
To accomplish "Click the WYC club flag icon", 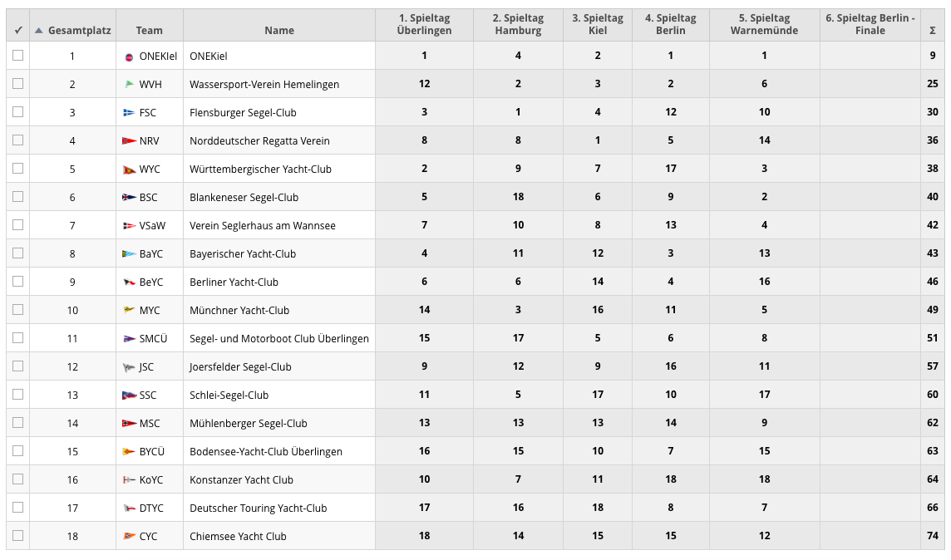I will [x=129, y=169].
